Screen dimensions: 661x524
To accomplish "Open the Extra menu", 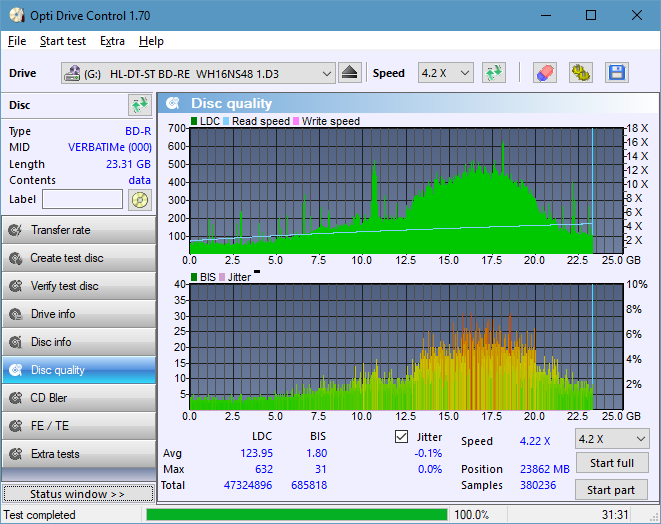I will [x=112, y=41].
